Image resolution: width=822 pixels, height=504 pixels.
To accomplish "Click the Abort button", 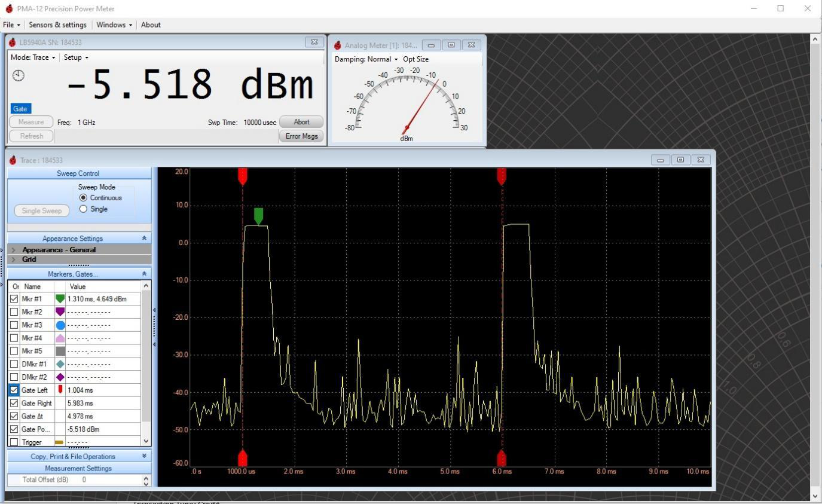I will 301,122.
